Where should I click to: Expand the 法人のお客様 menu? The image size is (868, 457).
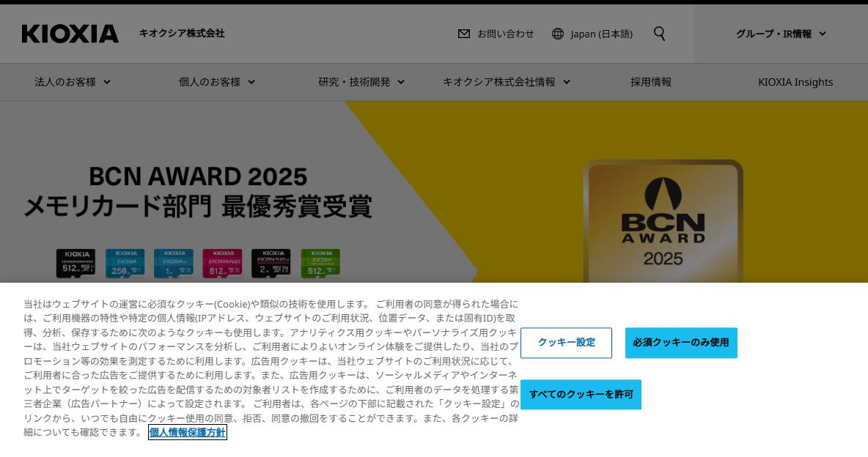[73, 82]
